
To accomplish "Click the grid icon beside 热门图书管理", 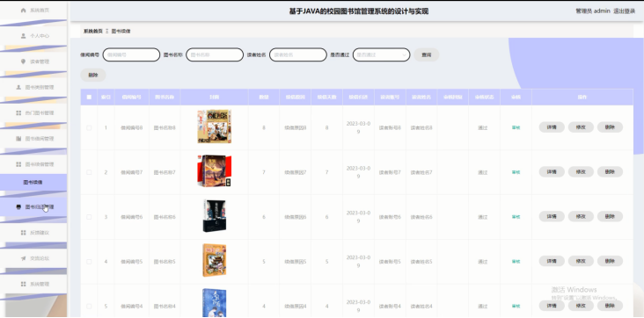I will 18,112.
